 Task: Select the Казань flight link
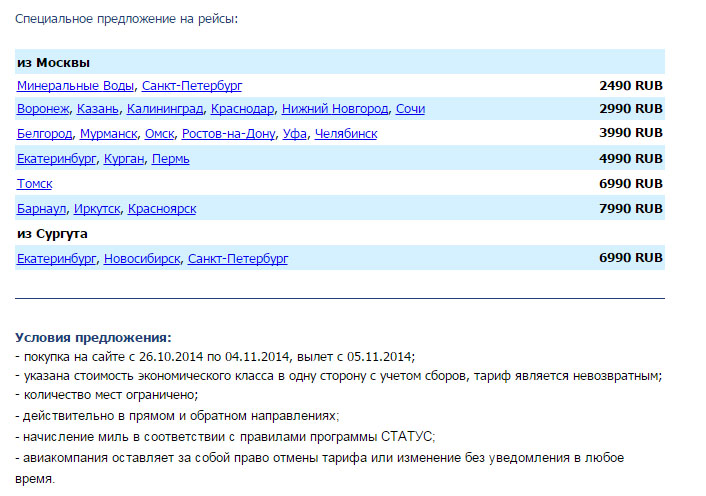tap(98, 109)
